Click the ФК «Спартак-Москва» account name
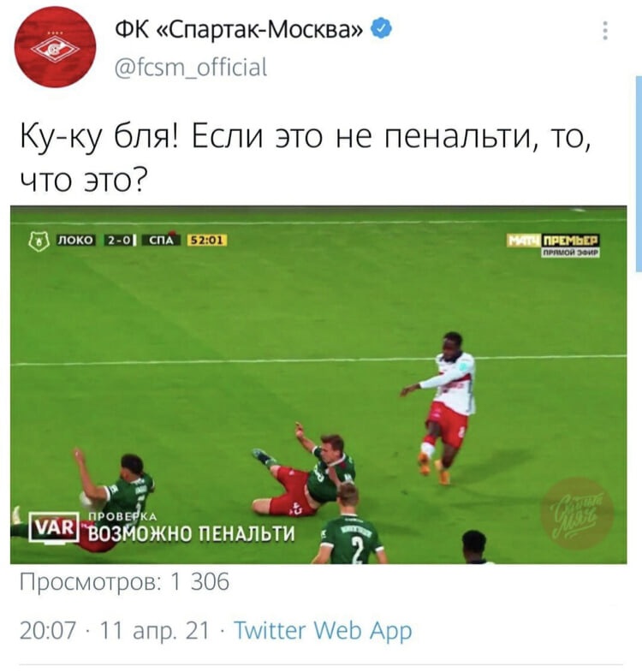The width and height of the screenshot is (642, 672). coord(239,29)
